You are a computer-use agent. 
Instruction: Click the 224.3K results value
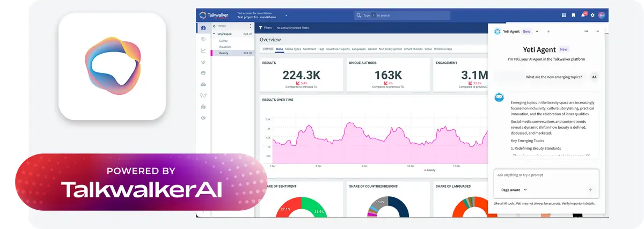(x=301, y=75)
